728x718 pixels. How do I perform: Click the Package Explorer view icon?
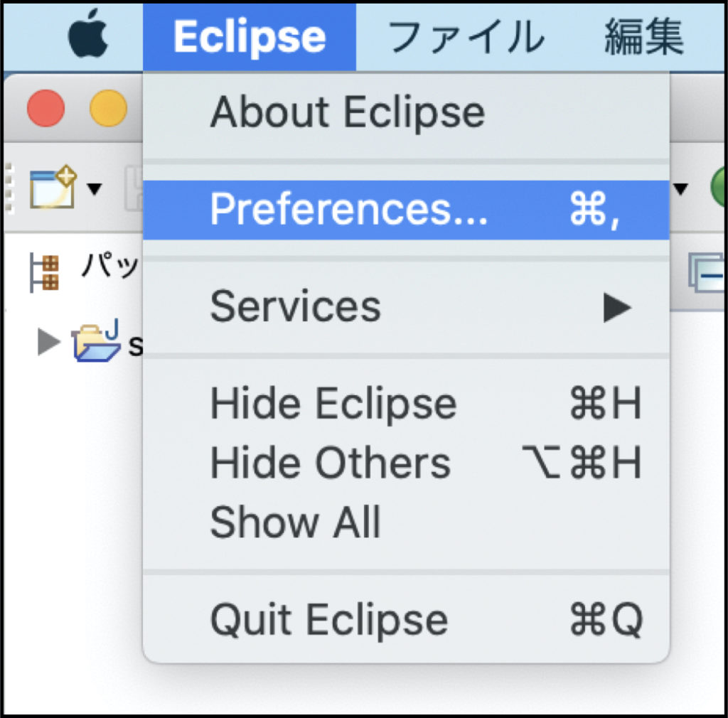[43, 273]
